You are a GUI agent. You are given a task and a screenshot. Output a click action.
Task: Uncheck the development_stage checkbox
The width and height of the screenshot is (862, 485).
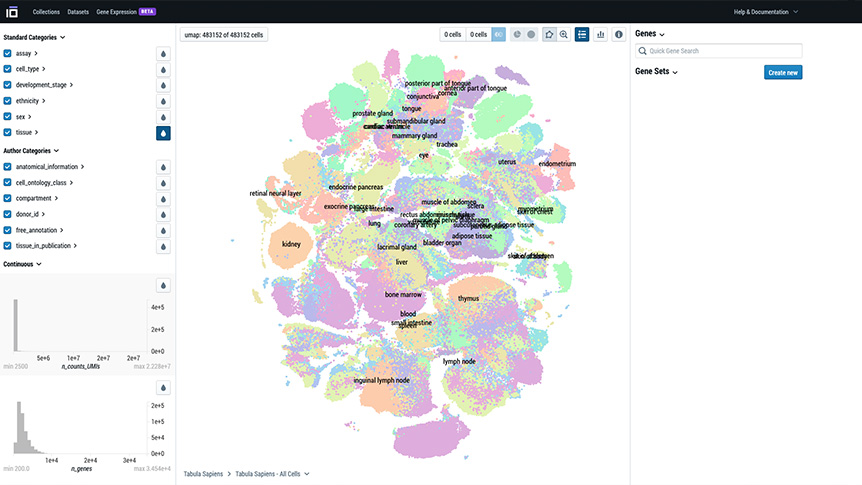point(7,85)
